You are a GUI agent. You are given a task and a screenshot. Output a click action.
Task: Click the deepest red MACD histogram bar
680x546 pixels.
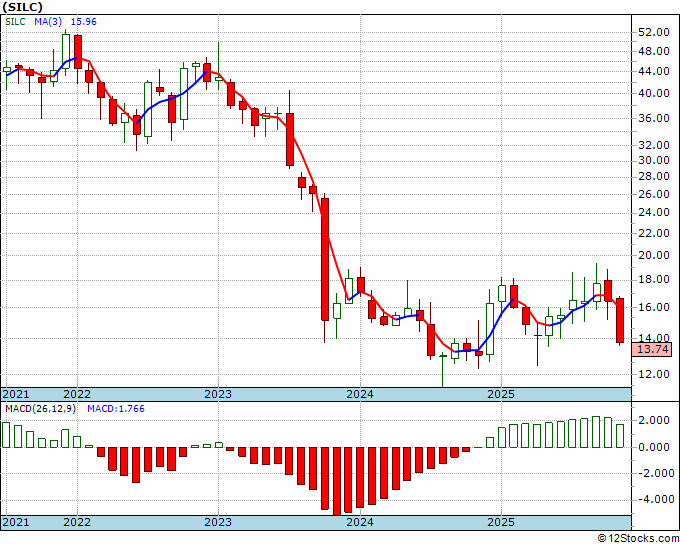point(337,481)
